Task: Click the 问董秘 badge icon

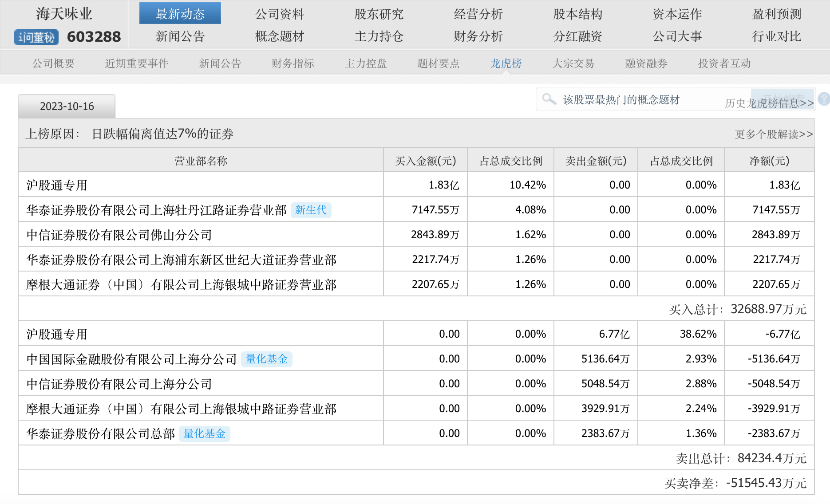Action: (36, 37)
